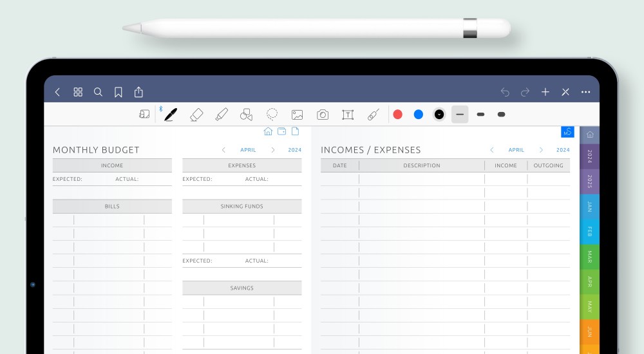Select the Shapes tool
Screen dimensions: 644x354
coord(246,115)
